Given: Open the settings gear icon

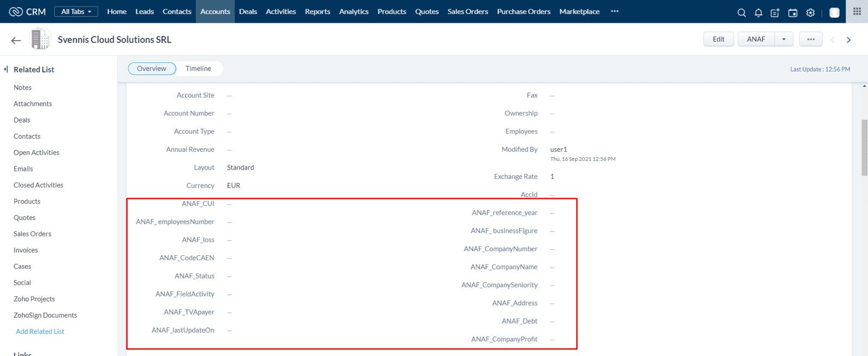Looking at the screenshot, I should (810, 12).
